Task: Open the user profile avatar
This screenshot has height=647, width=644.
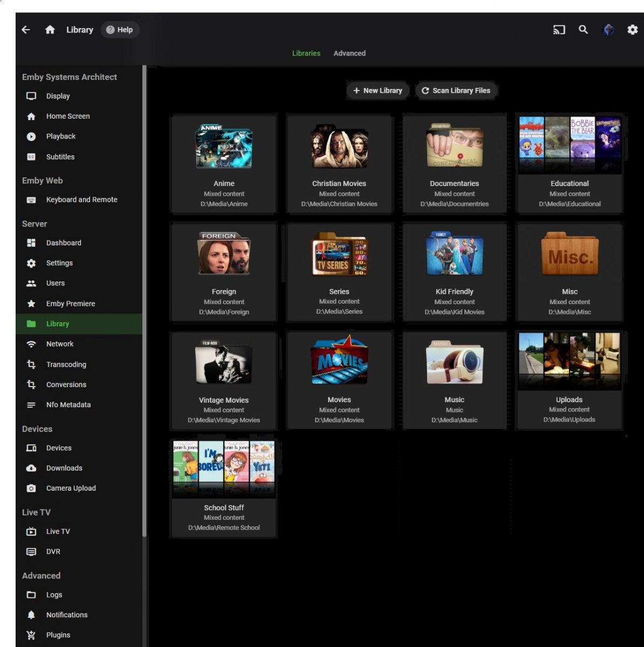Action: coord(608,30)
